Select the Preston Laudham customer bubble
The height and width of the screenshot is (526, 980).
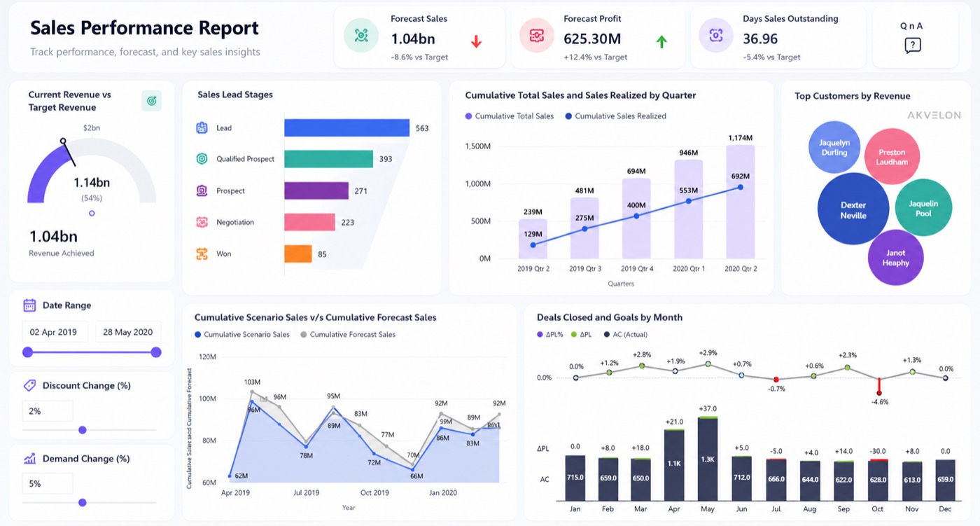click(891, 157)
